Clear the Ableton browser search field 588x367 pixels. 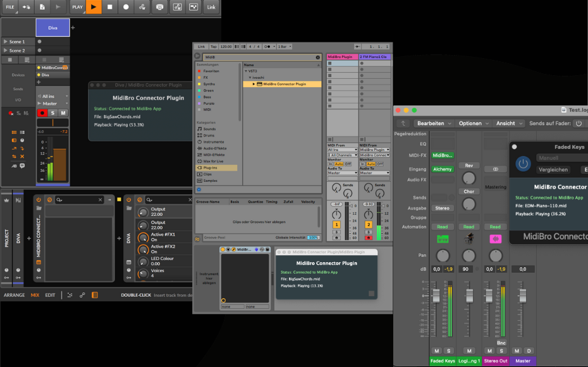[317, 57]
